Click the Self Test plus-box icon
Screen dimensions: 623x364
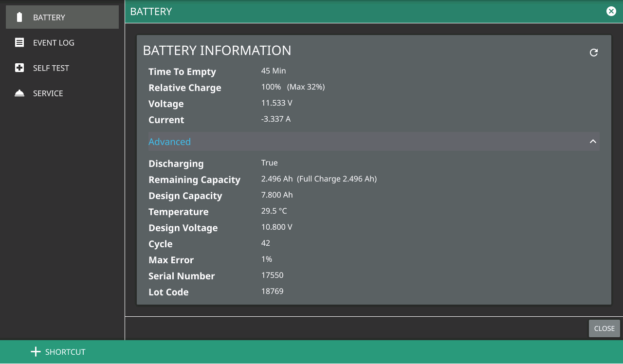19,68
